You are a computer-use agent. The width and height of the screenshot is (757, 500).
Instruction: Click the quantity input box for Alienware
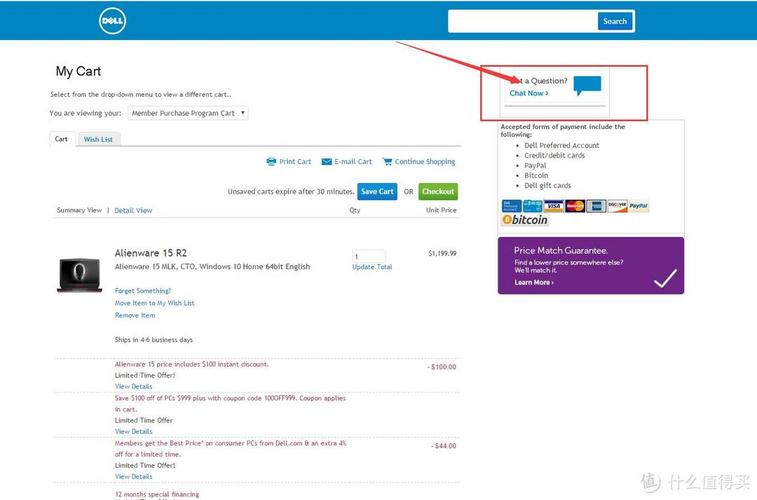[369, 256]
